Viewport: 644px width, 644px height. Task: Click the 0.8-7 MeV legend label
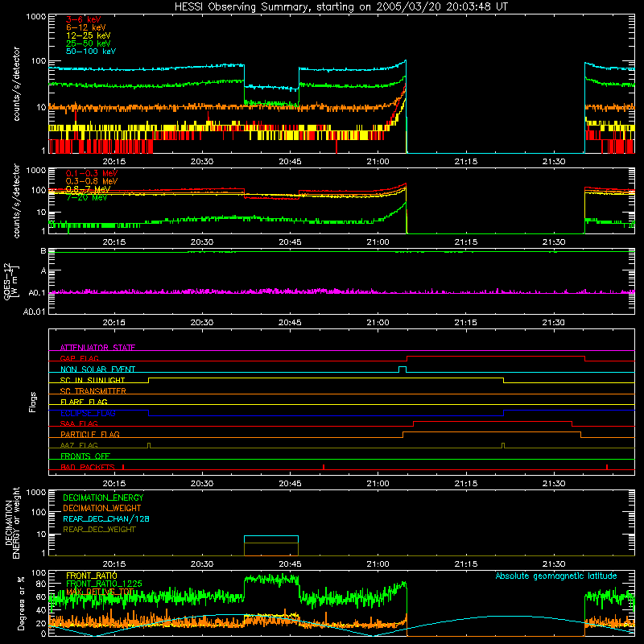88,189
